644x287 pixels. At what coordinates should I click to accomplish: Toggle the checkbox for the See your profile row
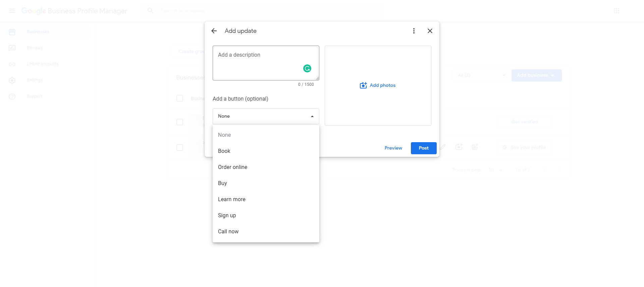tap(180, 148)
